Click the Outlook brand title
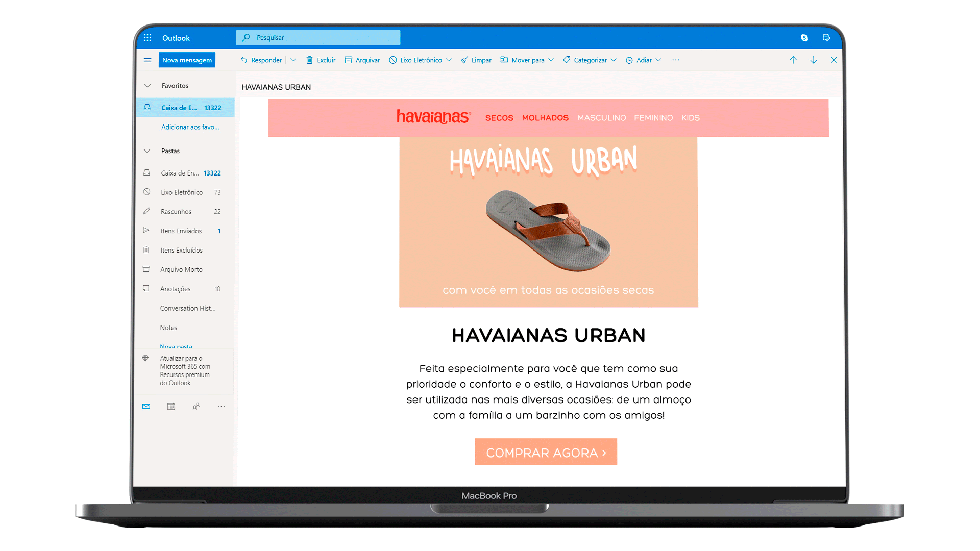 click(x=176, y=38)
